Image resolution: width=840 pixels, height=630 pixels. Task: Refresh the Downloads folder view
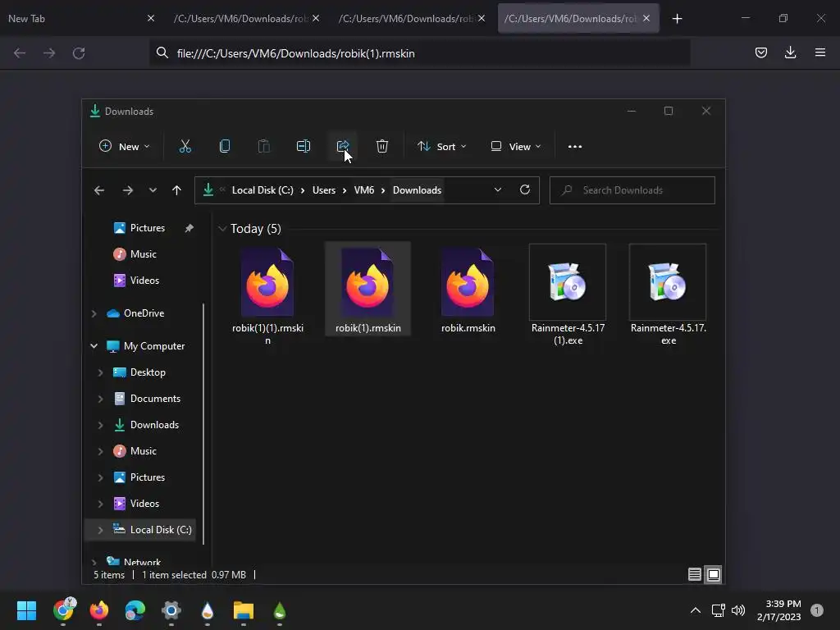coord(525,189)
